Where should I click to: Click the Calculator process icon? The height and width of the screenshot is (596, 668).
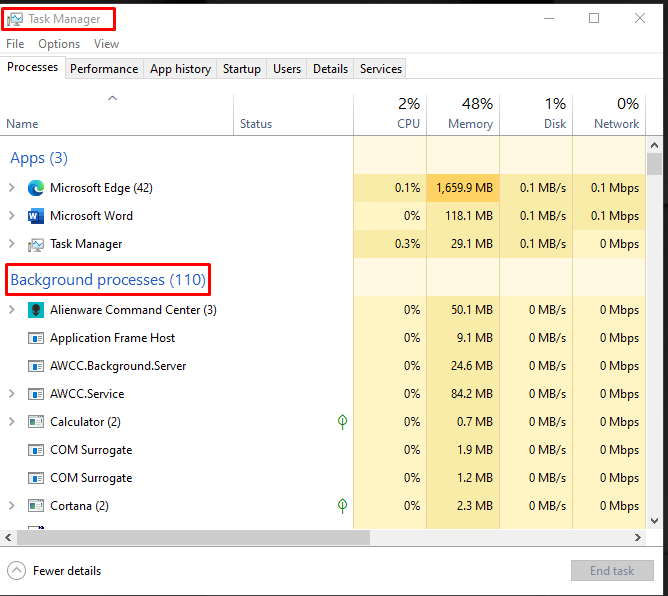[36, 422]
